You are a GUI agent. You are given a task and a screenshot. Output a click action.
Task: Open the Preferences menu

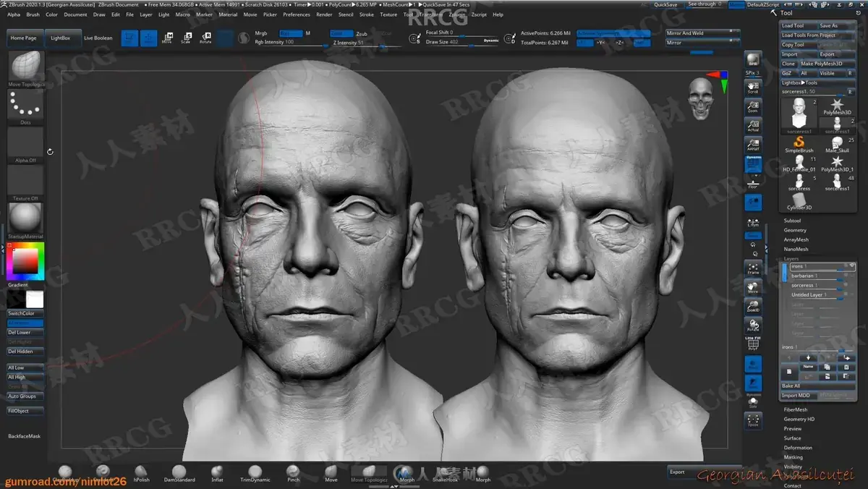click(x=297, y=14)
